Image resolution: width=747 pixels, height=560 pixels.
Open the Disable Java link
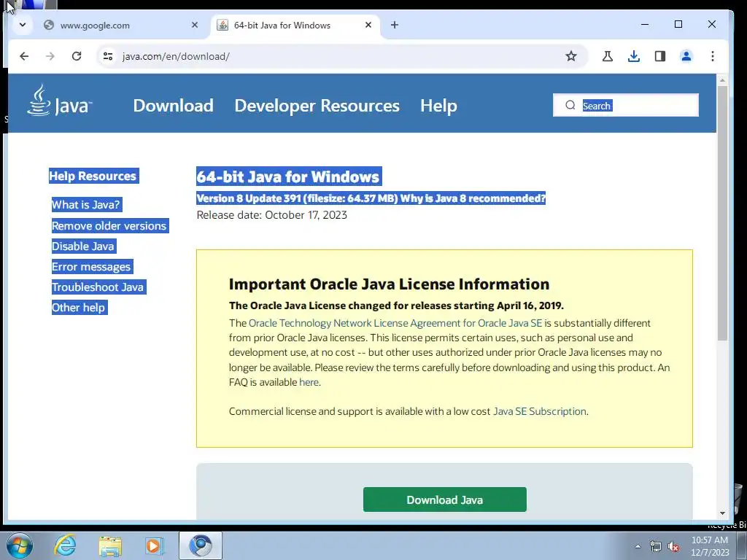click(83, 246)
